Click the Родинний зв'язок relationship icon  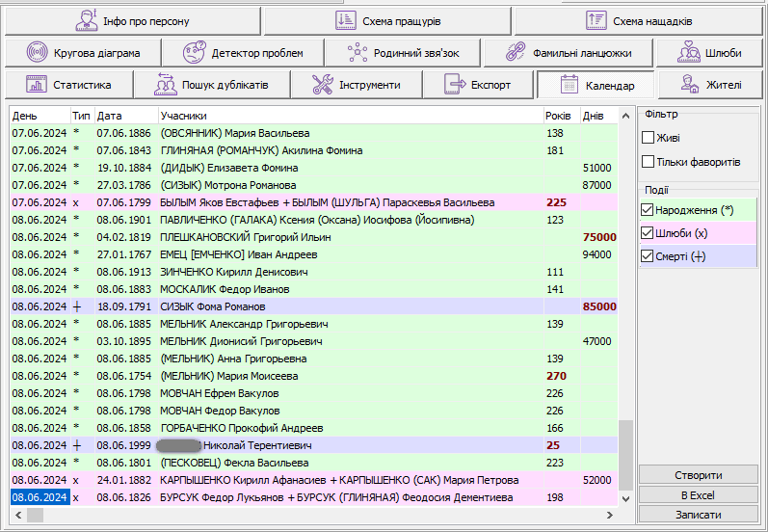pos(358,52)
